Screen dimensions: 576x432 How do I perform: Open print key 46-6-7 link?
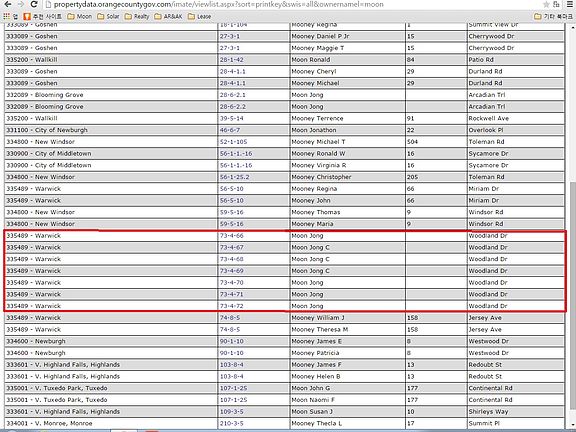[x=230, y=130]
